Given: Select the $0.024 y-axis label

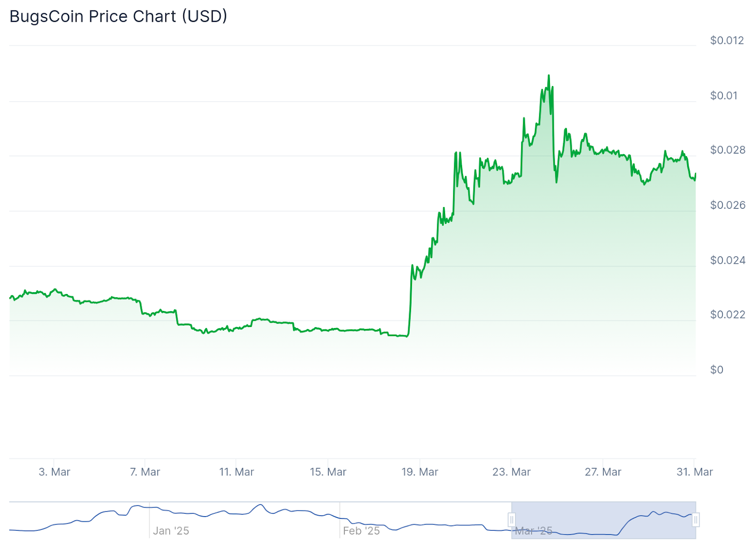Looking at the screenshot, I should pyautogui.click(x=728, y=260).
